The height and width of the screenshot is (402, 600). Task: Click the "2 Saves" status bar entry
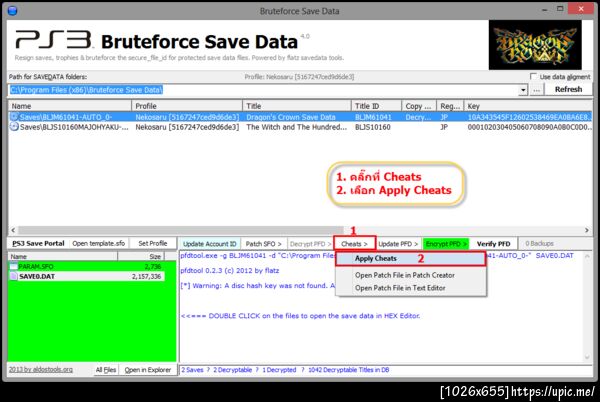pos(192,370)
